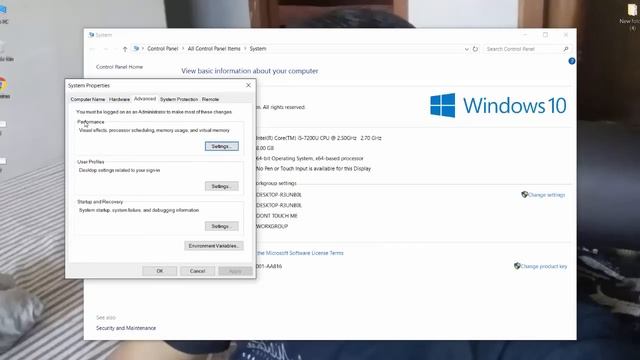
Task: Open Environment Variables dialog
Action: click(214, 246)
